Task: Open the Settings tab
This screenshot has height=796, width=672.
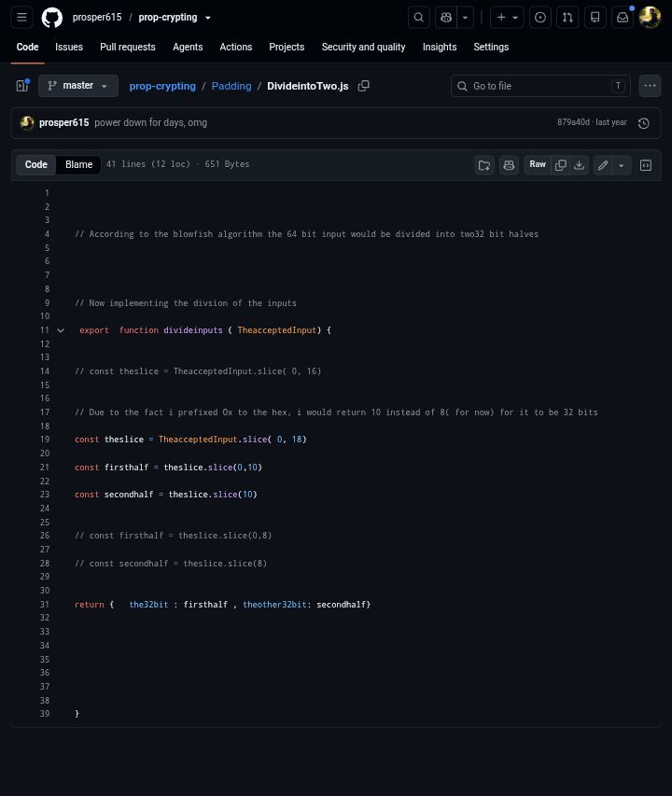Action: click(491, 47)
